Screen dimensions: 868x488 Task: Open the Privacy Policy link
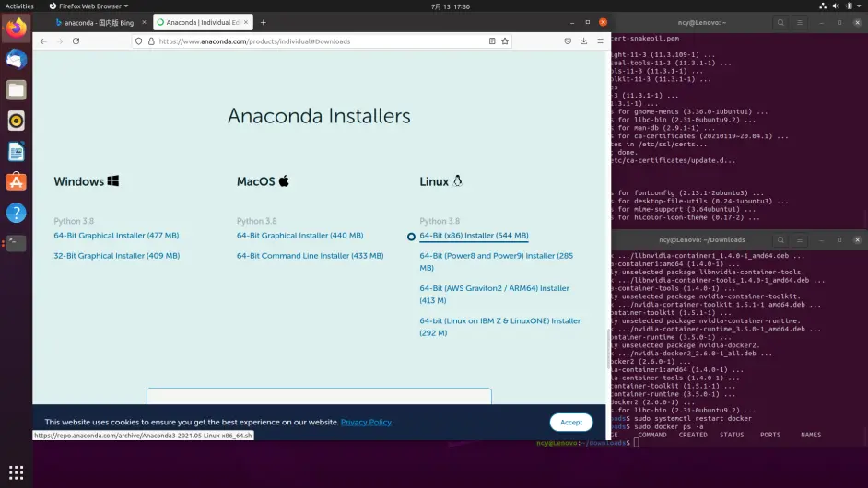tap(366, 422)
